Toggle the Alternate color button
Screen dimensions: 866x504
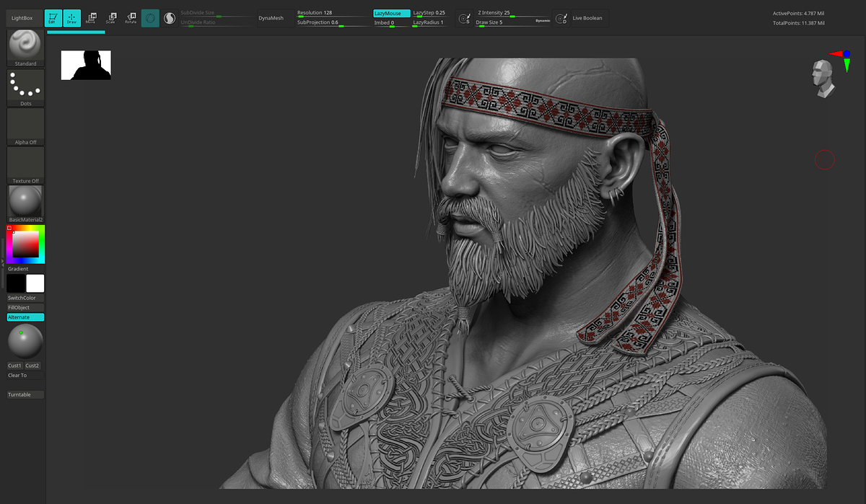(25, 317)
